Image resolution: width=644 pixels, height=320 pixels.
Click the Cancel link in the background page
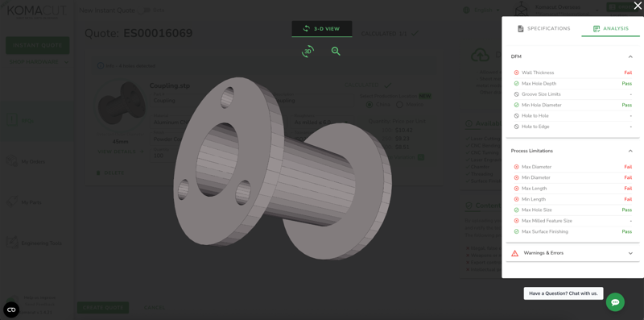(x=155, y=308)
